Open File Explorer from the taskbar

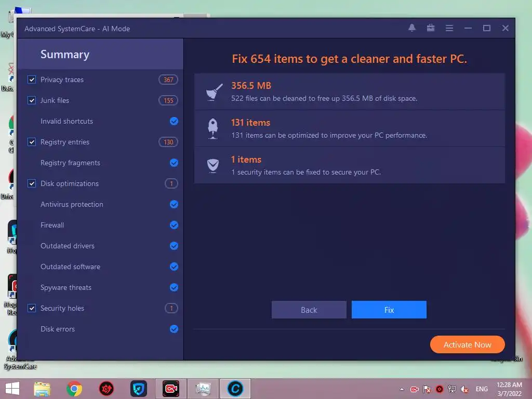click(42, 389)
